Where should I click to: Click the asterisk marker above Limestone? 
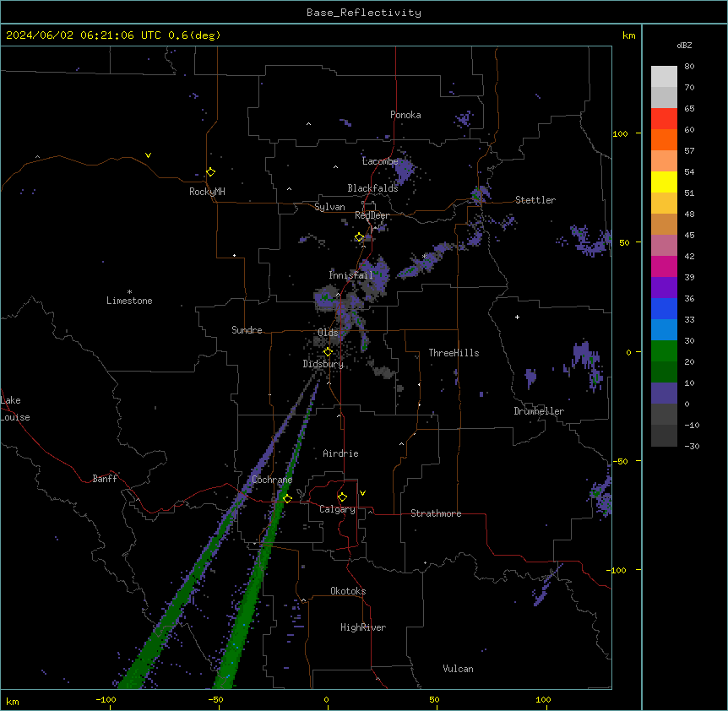(x=129, y=292)
